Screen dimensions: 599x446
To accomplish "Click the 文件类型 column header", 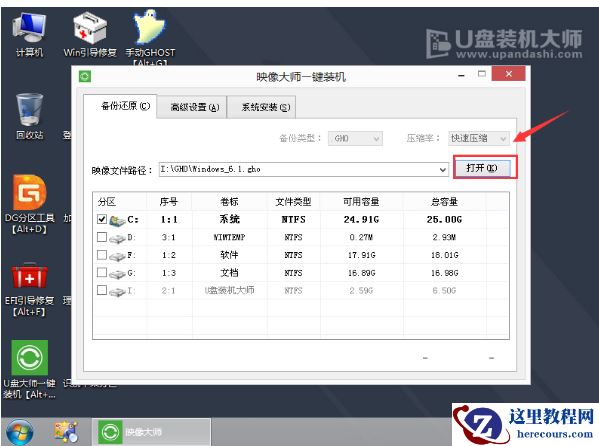I will [x=293, y=201].
